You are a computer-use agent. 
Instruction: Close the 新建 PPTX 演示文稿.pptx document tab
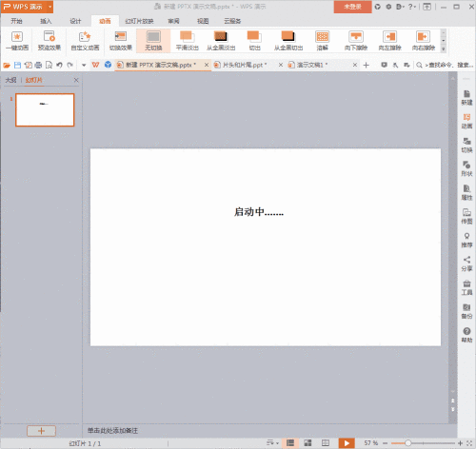tap(207, 65)
